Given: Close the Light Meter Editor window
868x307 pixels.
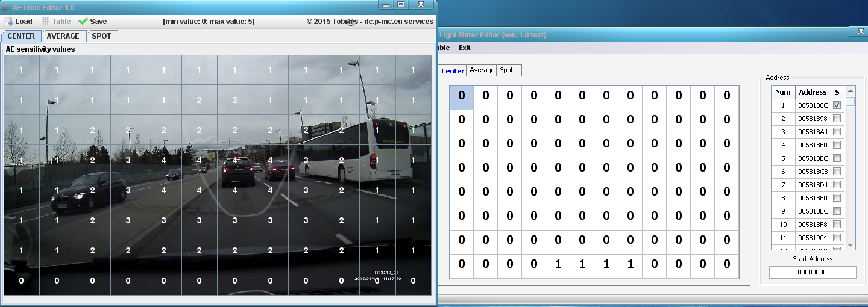Looking at the screenshot, I should (860, 31).
